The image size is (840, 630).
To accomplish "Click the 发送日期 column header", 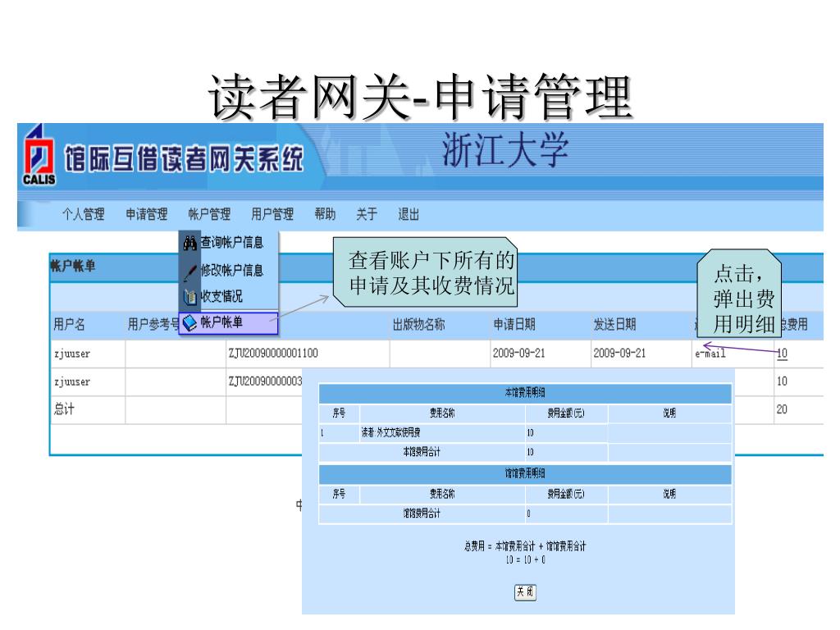I will pyautogui.click(x=615, y=325).
